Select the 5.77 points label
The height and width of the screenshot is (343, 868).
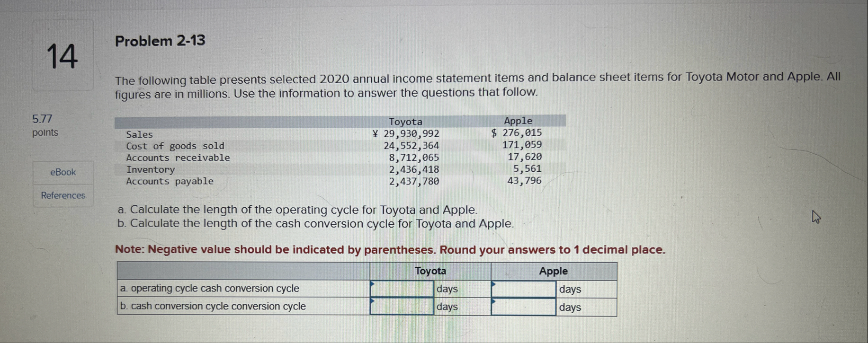pyautogui.click(x=45, y=125)
